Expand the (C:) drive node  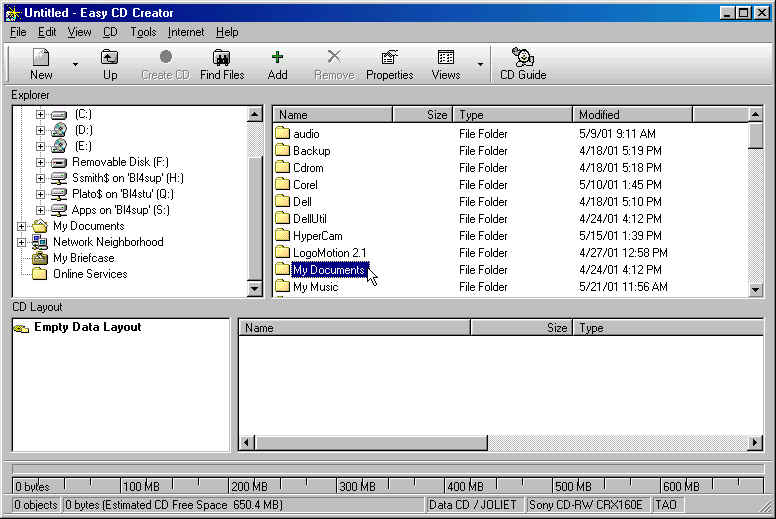click(41, 114)
